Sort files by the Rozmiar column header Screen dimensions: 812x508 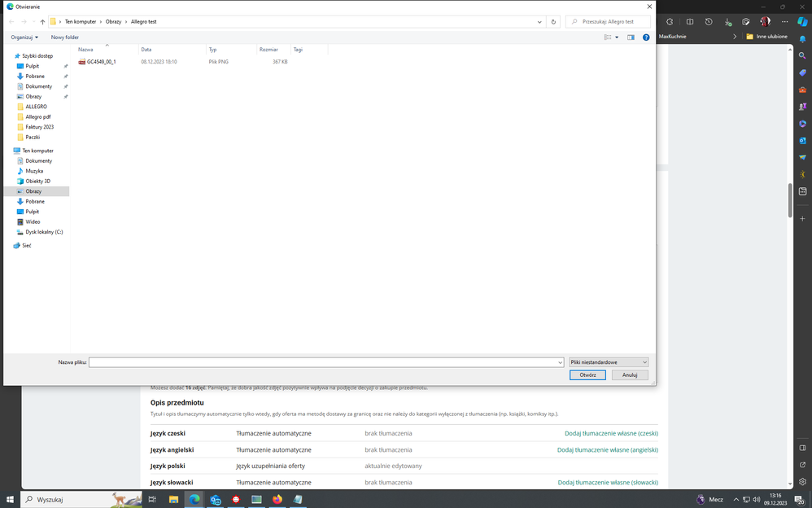tap(274, 50)
